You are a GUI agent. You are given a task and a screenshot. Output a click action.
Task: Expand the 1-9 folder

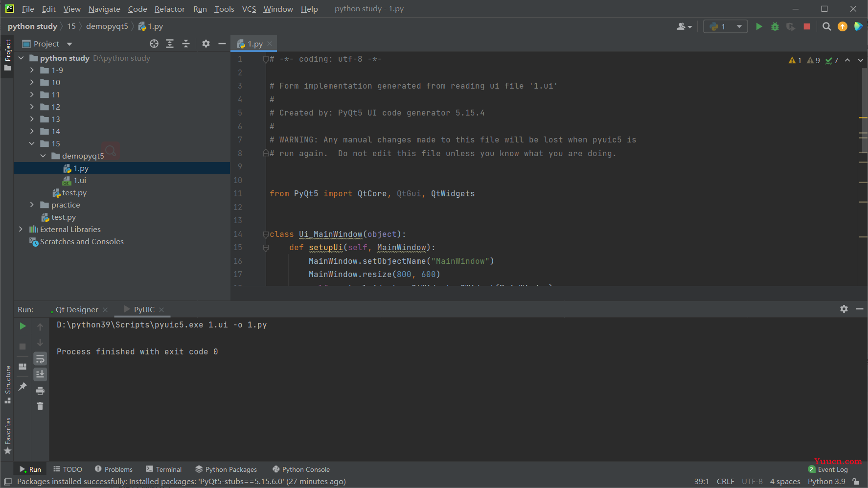[32, 70]
